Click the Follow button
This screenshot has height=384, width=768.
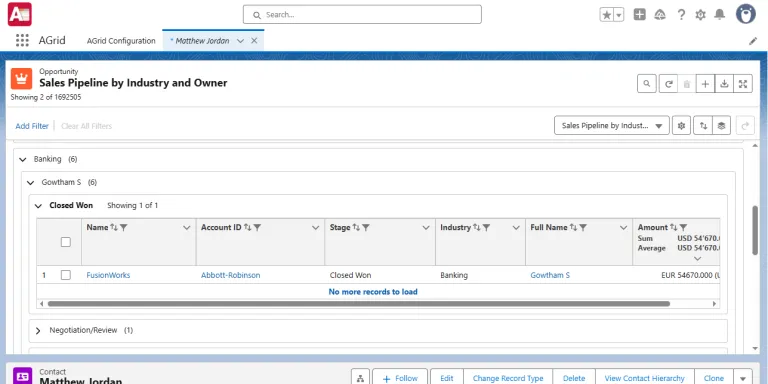pos(400,378)
